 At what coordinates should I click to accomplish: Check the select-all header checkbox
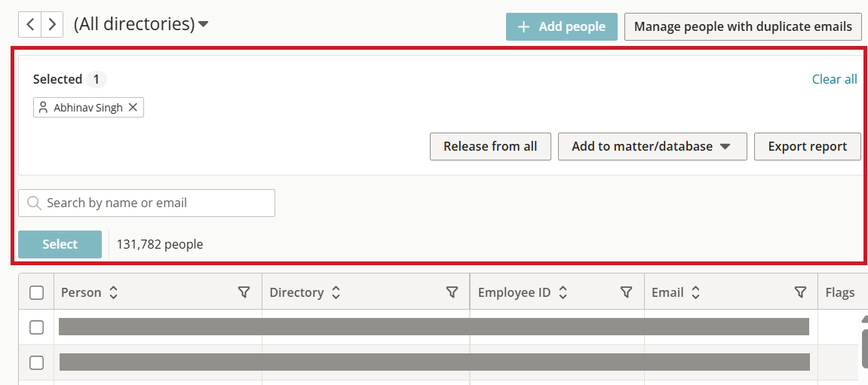[36, 292]
